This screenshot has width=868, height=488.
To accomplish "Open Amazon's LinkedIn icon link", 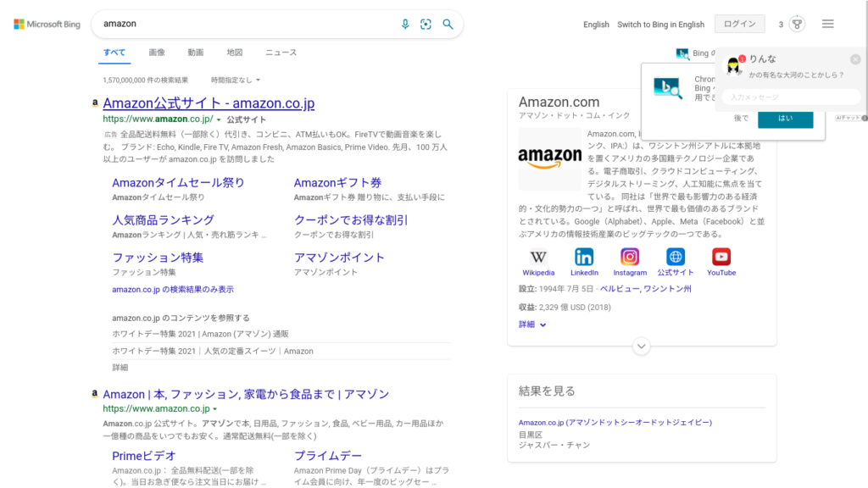I will pyautogui.click(x=584, y=258).
